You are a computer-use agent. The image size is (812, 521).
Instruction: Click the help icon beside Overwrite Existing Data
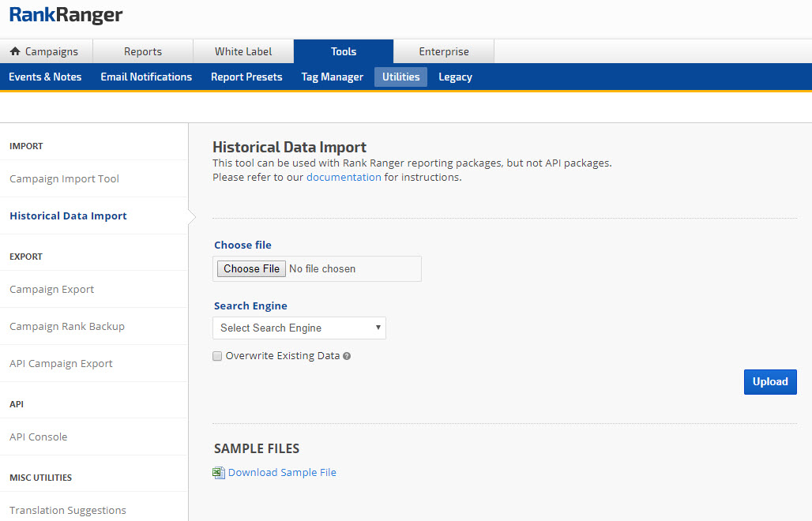pyautogui.click(x=347, y=356)
